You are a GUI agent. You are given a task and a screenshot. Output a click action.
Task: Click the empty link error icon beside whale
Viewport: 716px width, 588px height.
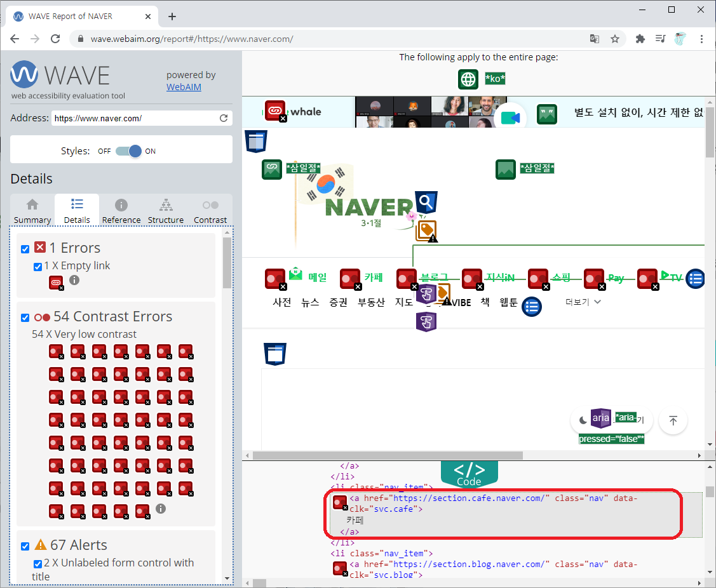tap(276, 111)
